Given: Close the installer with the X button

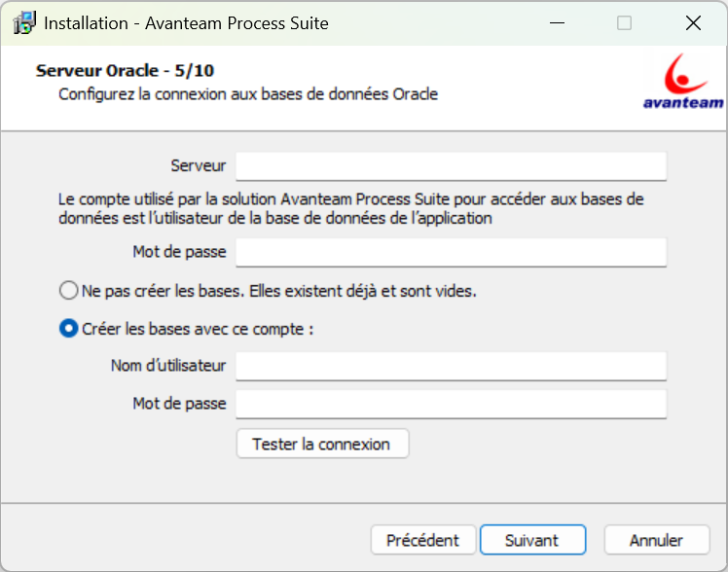Looking at the screenshot, I should (693, 23).
